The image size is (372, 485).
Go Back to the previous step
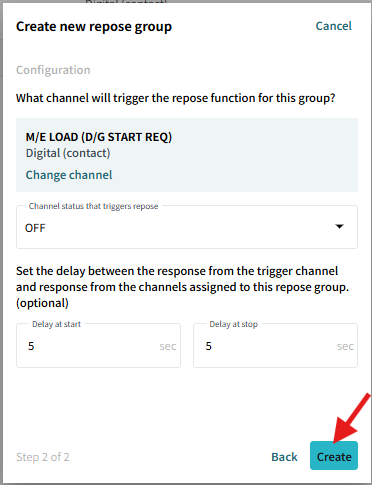click(284, 457)
